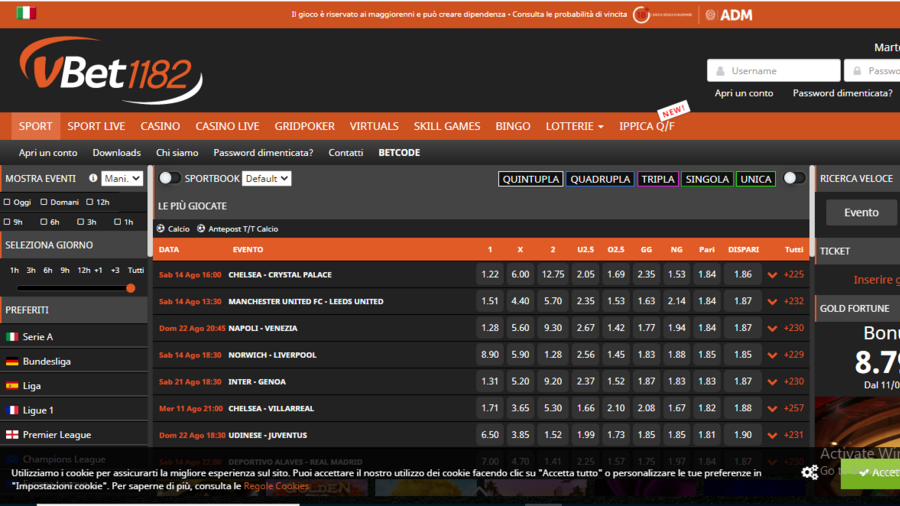The width and height of the screenshot is (900, 506).
Task: Click the info icon next to Mostra Eventi
Action: (93, 178)
